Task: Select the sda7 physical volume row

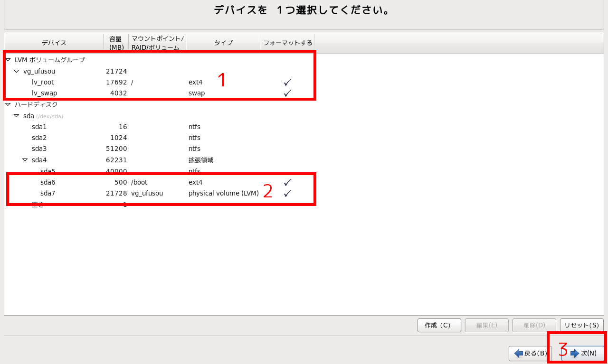Action: coord(48,193)
